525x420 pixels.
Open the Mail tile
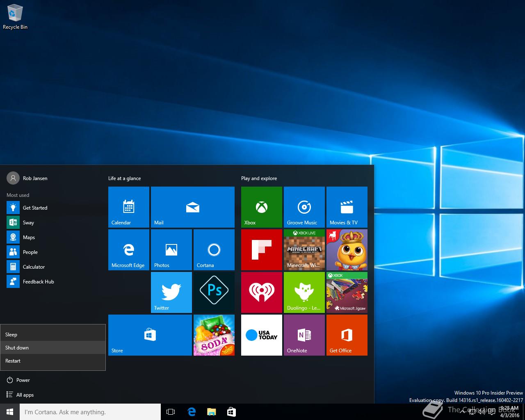pos(193,207)
